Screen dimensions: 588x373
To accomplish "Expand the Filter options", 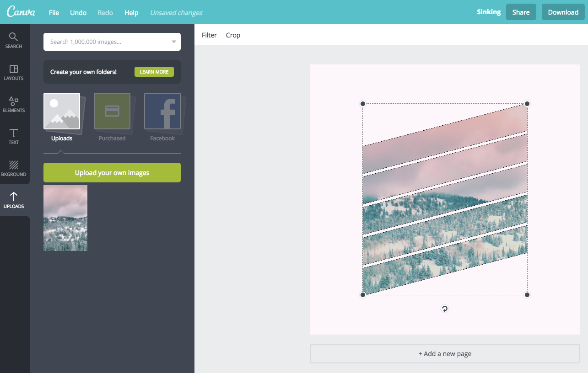I will pyautogui.click(x=209, y=35).
